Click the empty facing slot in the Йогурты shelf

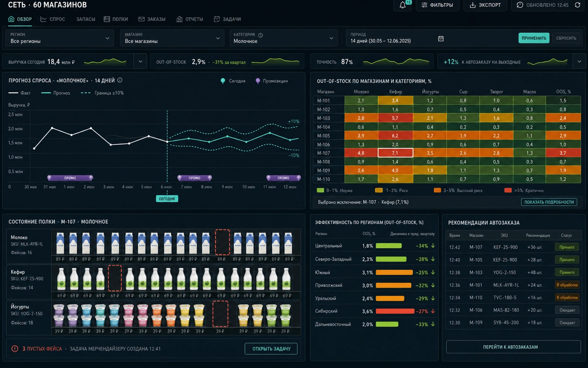pyautogui.click(x=220, y=314)
